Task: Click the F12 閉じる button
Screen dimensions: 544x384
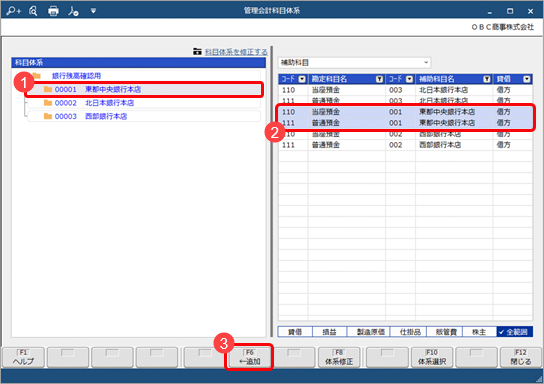Action: [521, 357]
